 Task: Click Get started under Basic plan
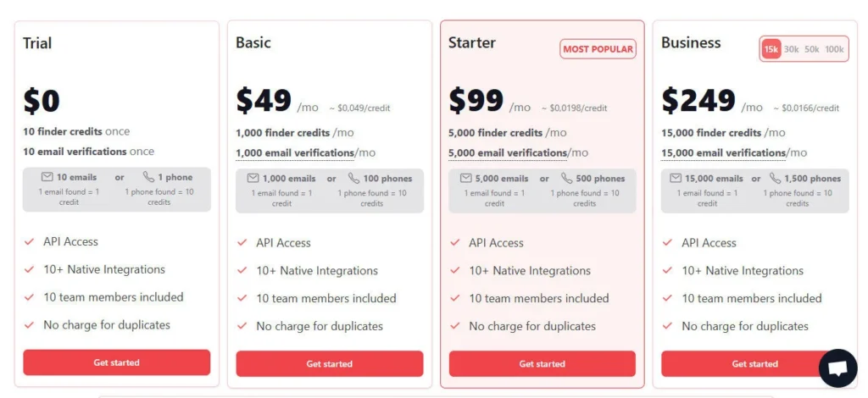(329, 363)
